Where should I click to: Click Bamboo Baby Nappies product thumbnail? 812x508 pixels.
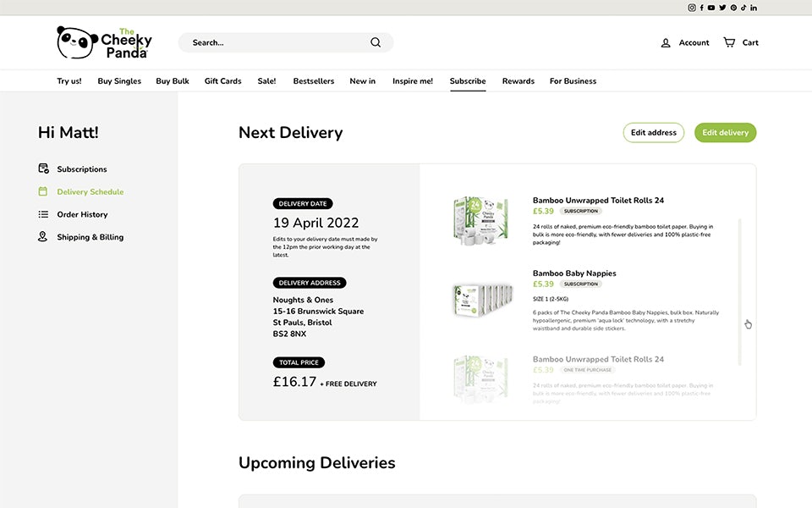coord(483,300)
